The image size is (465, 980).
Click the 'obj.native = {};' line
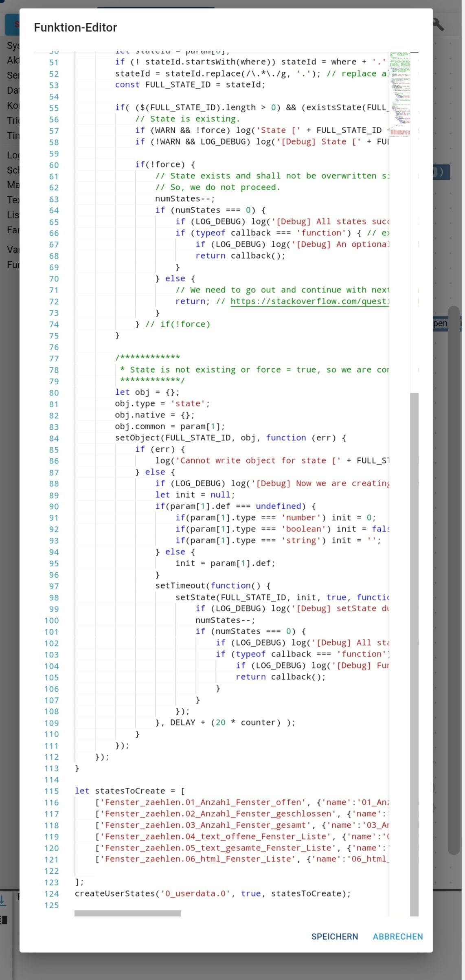[x=155, y=415]
